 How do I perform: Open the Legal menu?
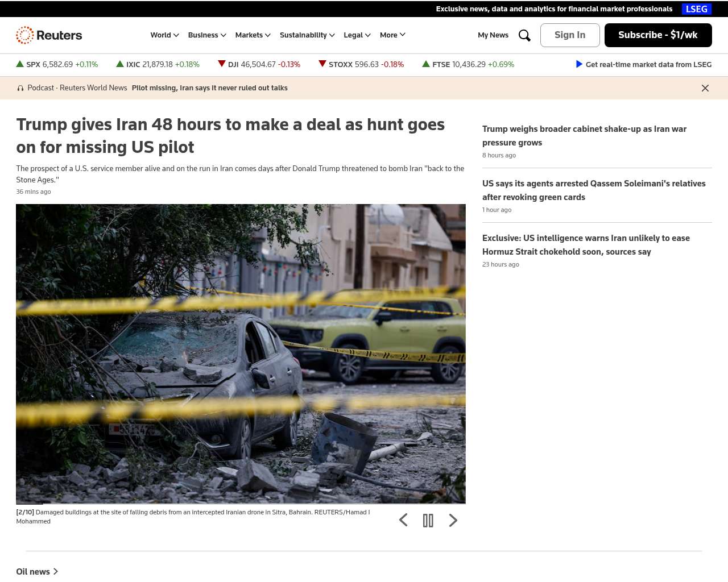point(357,35)
